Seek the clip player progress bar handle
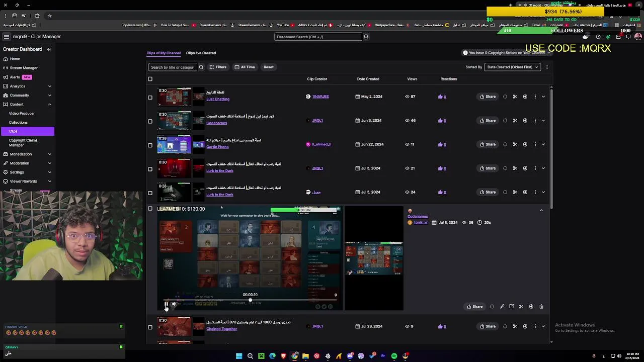Screen dimensions: 644x362 click(250, 300)
